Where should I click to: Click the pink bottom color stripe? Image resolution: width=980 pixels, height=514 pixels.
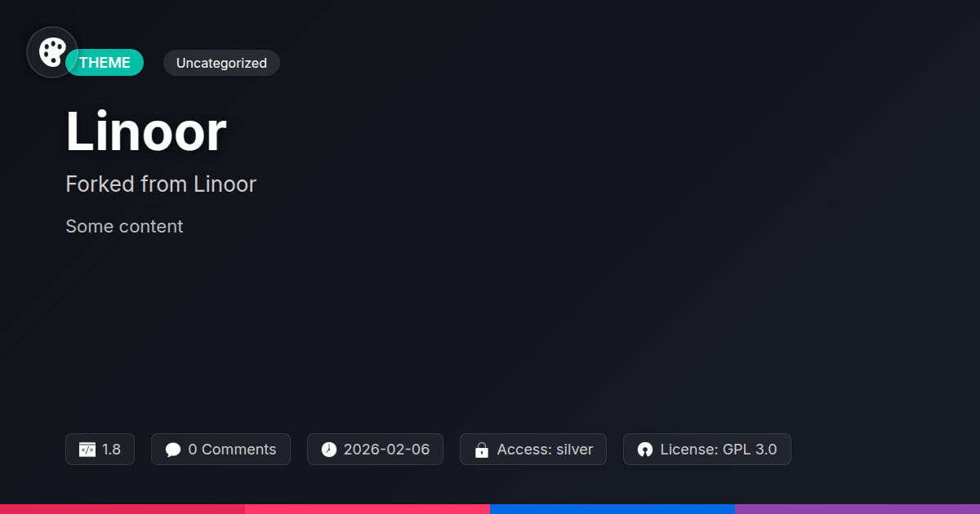coord(367,509)
